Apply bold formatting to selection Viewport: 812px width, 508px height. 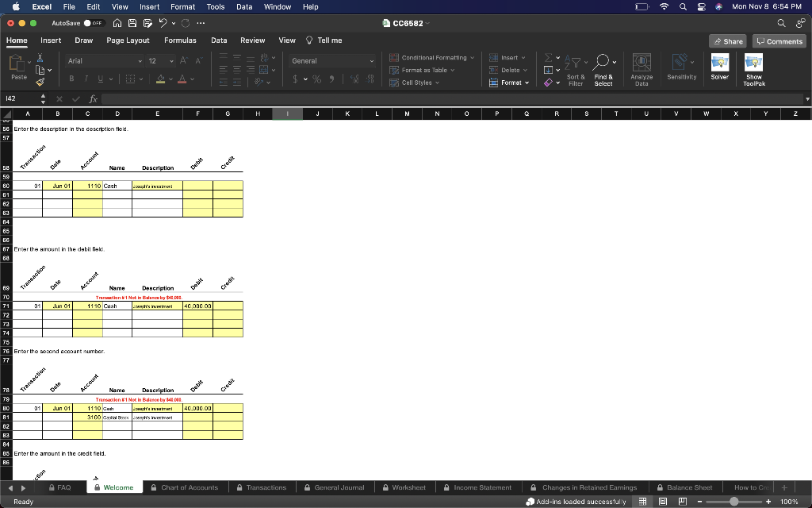(71, 80)
